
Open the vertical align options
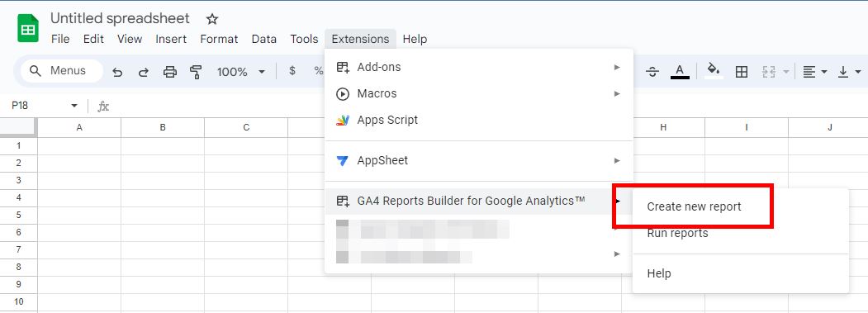pyautogui.click(x=849, y=72)
